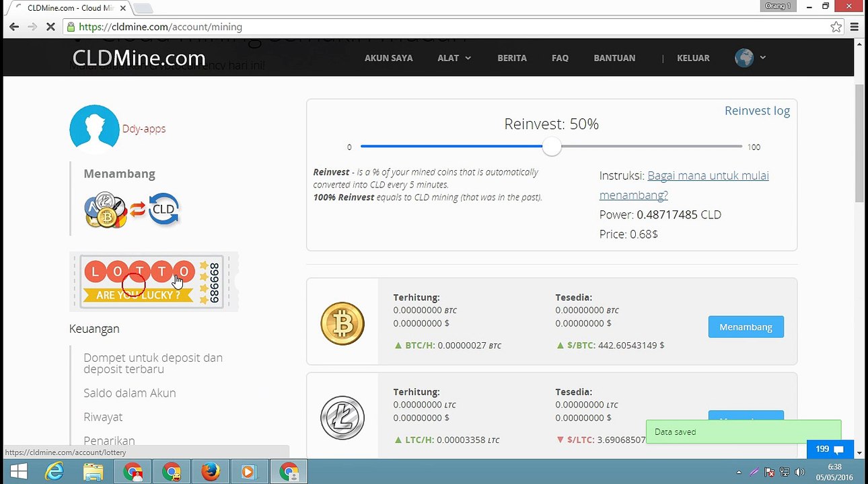Open Penarikan in the sidebar
Screen dimensions: 868x484
coord(109,441)
